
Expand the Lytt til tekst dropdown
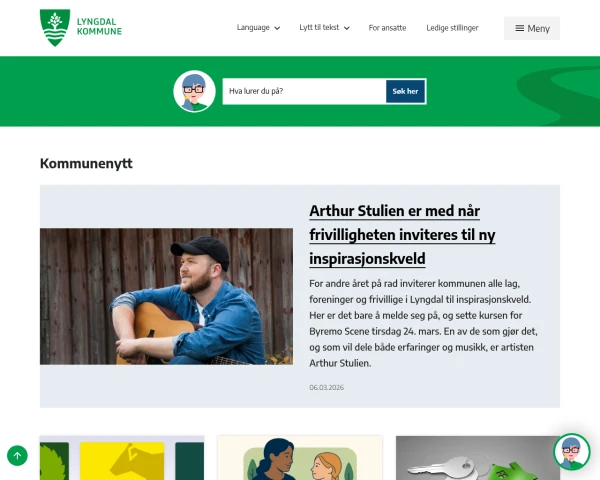324,28
